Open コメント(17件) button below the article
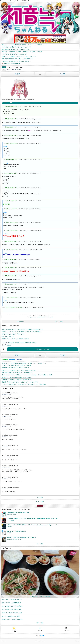 [x=59, y=322]
